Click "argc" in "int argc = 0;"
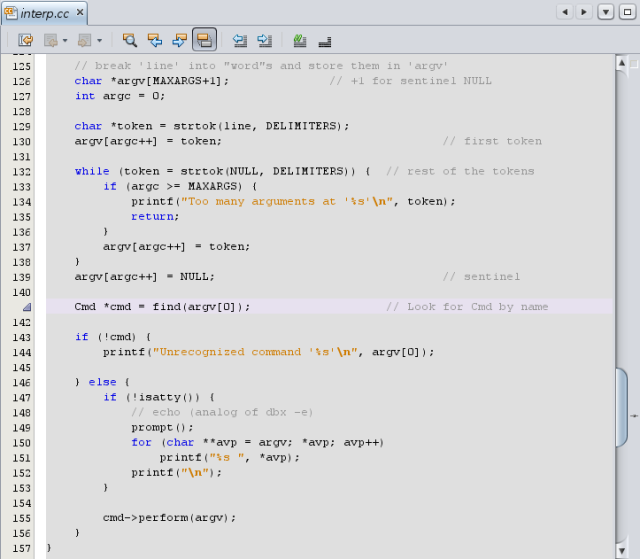The image size is (640, 559). pos(117,96)
